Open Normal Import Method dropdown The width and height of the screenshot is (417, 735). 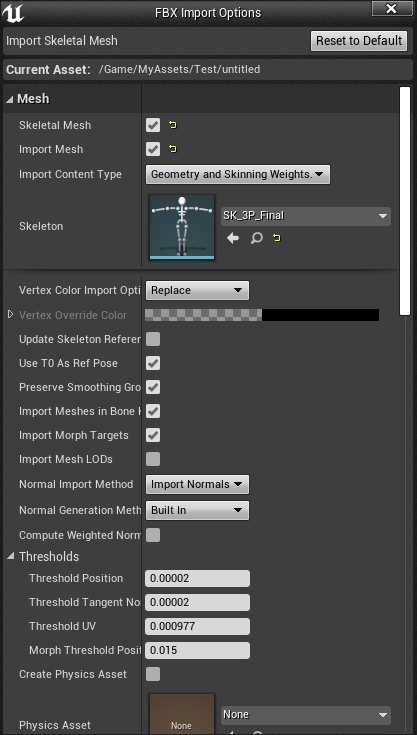(x=197, y=484)
